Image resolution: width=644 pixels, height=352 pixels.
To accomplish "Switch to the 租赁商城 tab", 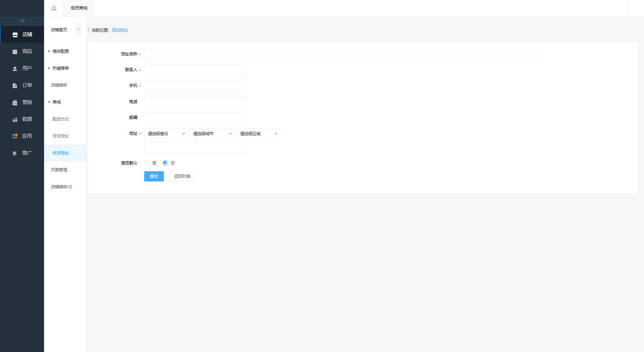I will pyautogui.click(x=79, y=8).
